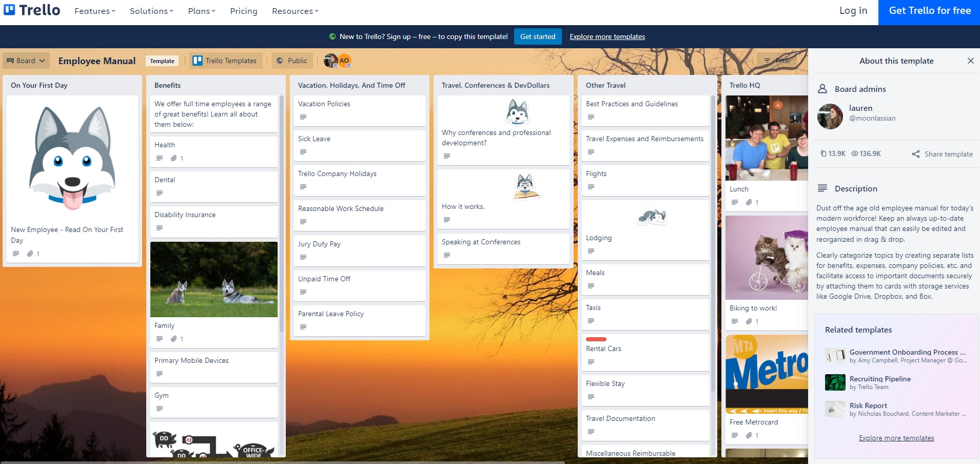Viewport: 980px width, 464px height.
Task: Click lauren's board admin avatar
Action: point(830,116)
